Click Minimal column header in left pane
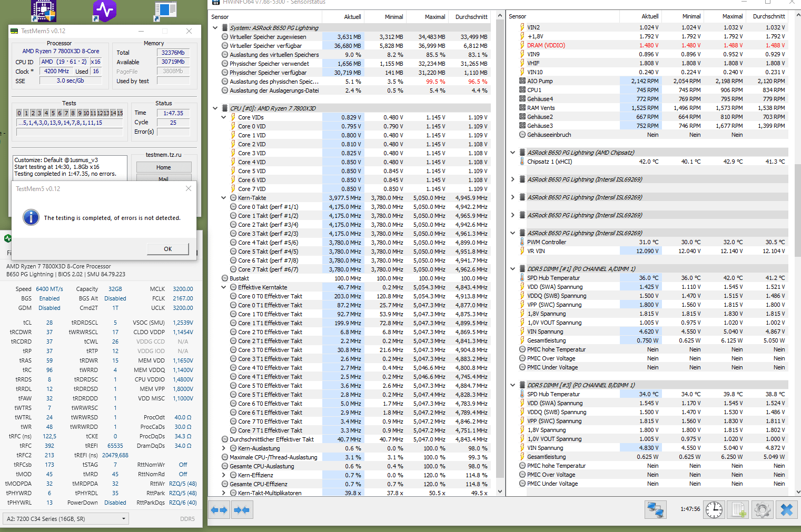801x532 pixels. (x=385, y=17)
